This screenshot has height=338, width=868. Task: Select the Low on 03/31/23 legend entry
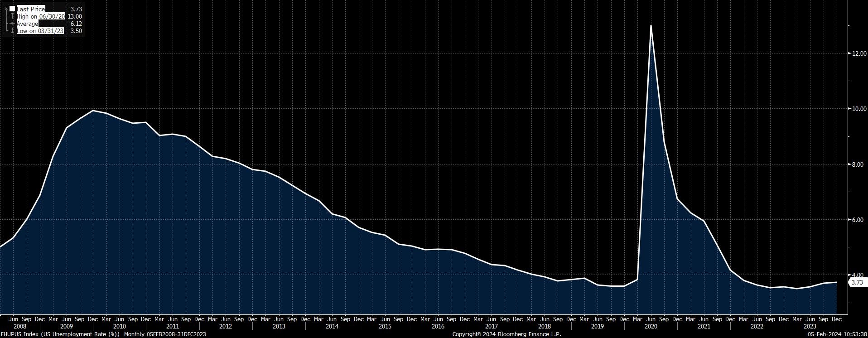(x=40, y=31)
